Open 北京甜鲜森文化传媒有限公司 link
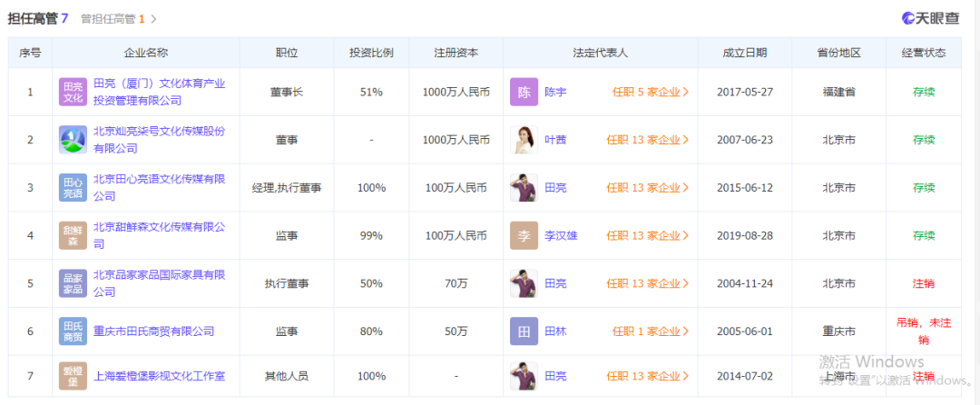 pos(160,235)
